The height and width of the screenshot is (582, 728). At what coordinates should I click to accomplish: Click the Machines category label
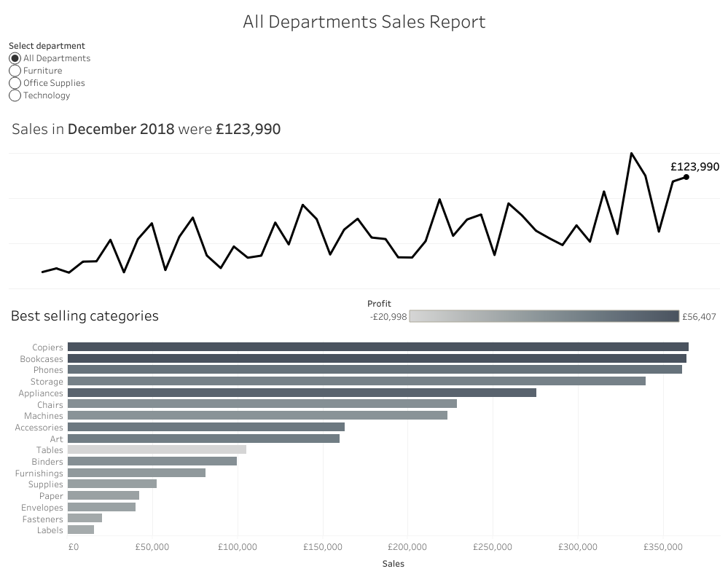coord(44,416)
